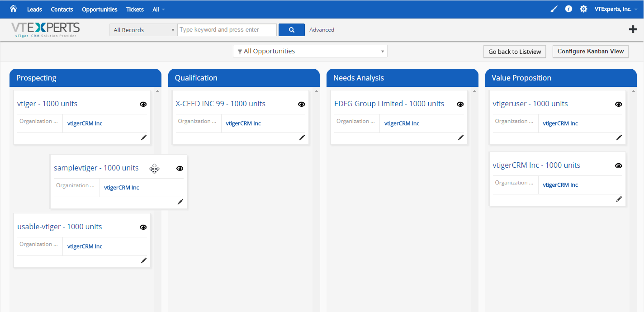The image size is (644, 312).
Task: Open the Leads module
Action: pyautogui.click(x=34, y=9)
